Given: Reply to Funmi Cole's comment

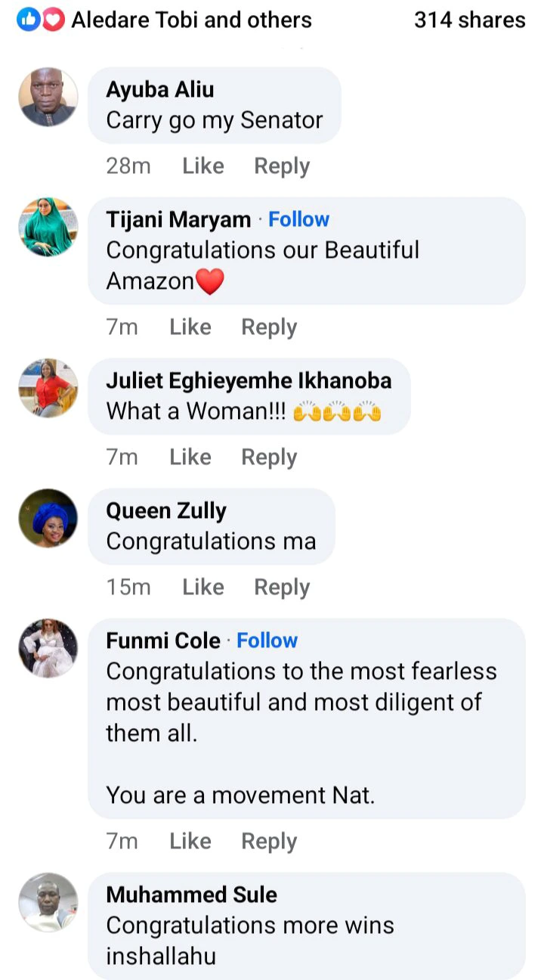Looking at the screenshot, I should 269,842.
